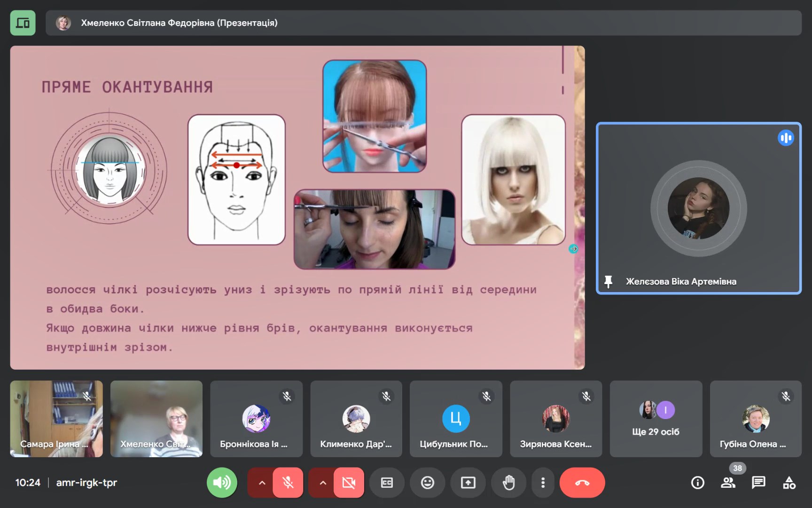Click the presentation layout icon at top left

[23, 23]
